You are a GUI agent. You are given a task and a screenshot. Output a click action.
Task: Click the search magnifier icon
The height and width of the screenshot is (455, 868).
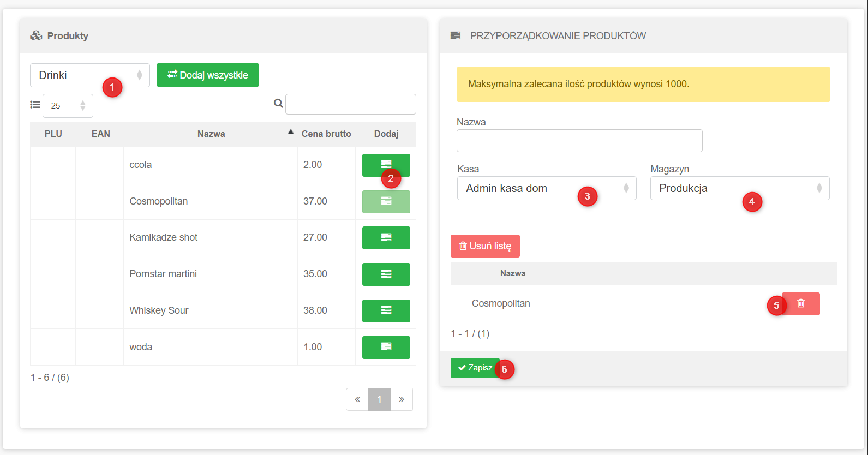(278, 104)
